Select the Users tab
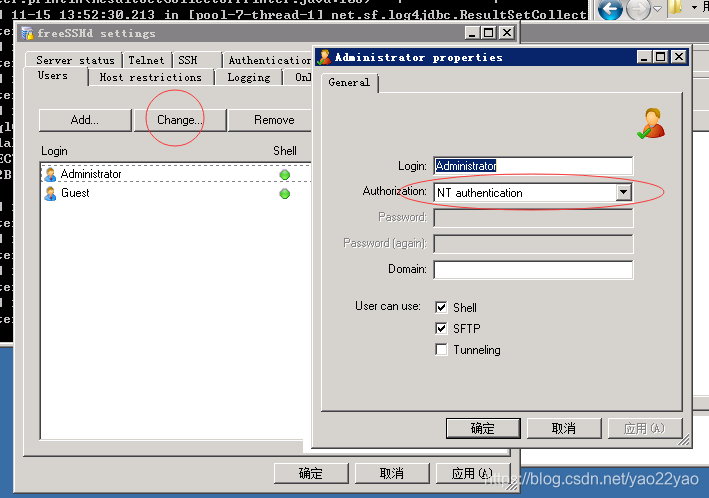709x498 pixels. tap(53, 76)
